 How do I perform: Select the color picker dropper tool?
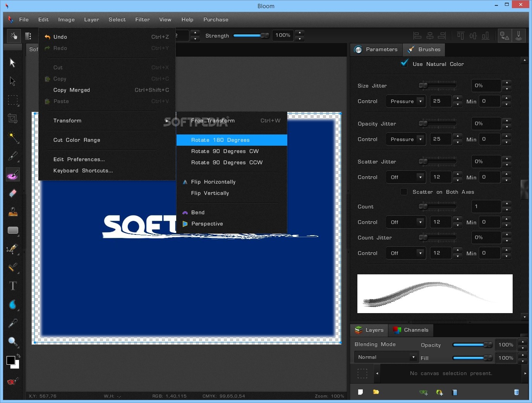pos(13,323)
